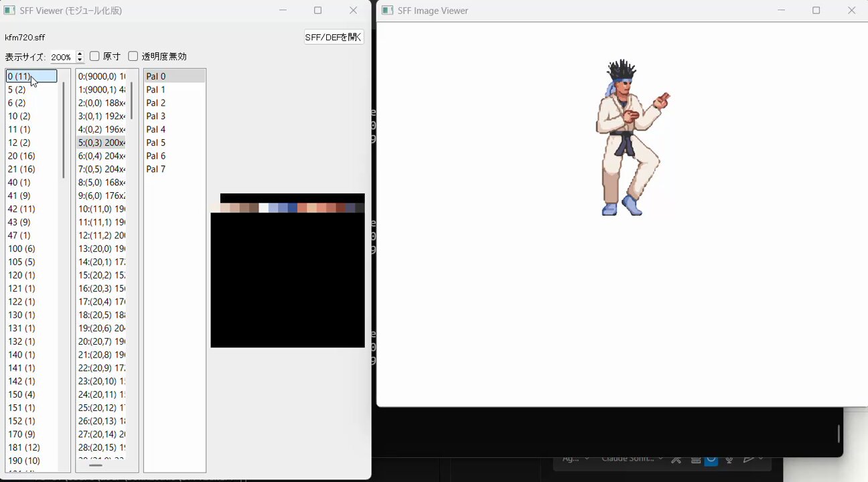Choose group 181 (12)
The height and width of the screenshot is (482, 868).
[31, 447]
